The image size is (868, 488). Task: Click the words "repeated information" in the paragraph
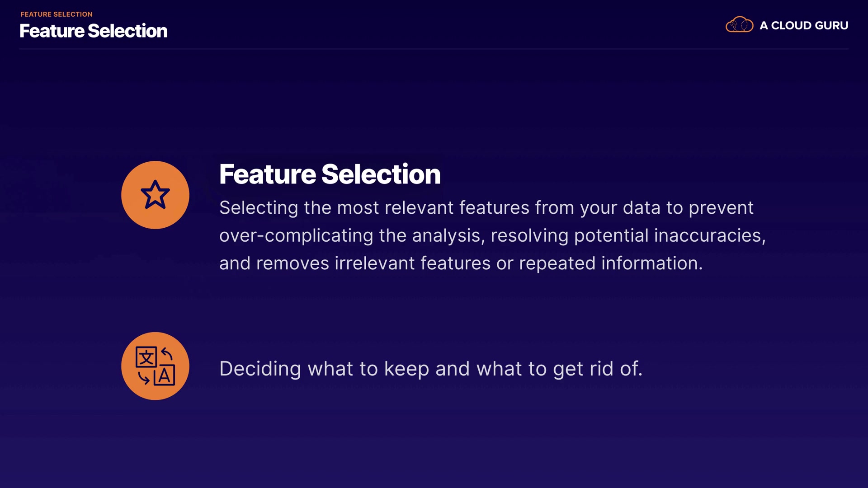click(x=610, y=263)
